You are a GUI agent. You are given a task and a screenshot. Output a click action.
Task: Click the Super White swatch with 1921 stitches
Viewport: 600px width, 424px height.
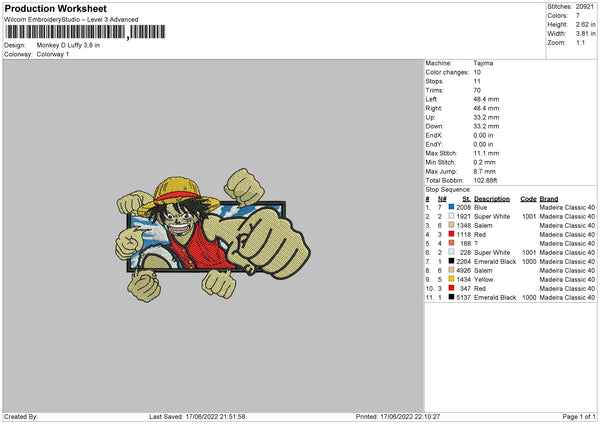click(451, 216)
